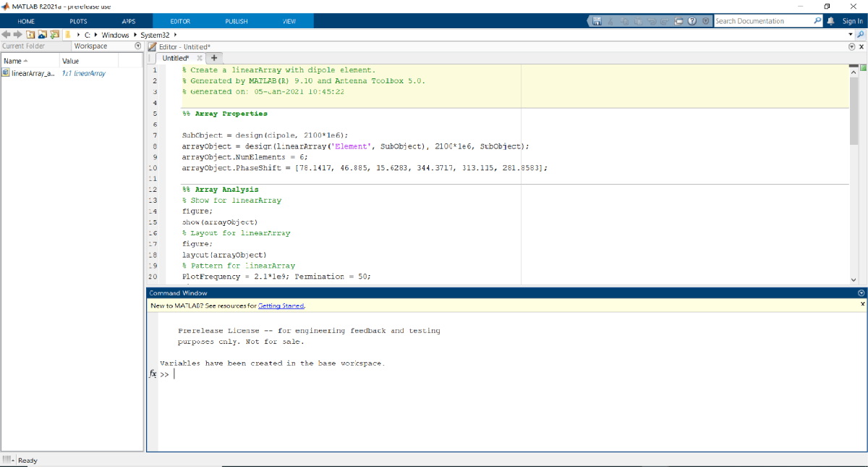
Task: Open the Workspace panel actions menu
Action: click(x=137, y=46)
